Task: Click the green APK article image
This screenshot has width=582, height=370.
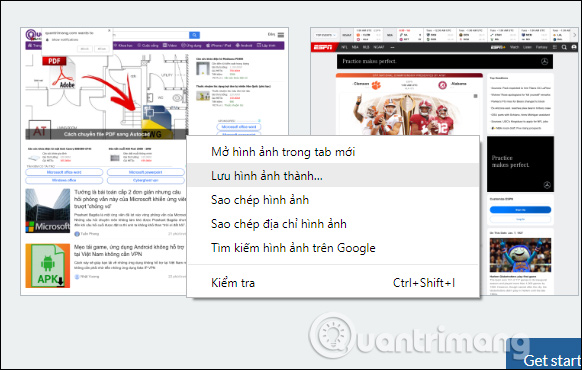Action: (48, 266)
